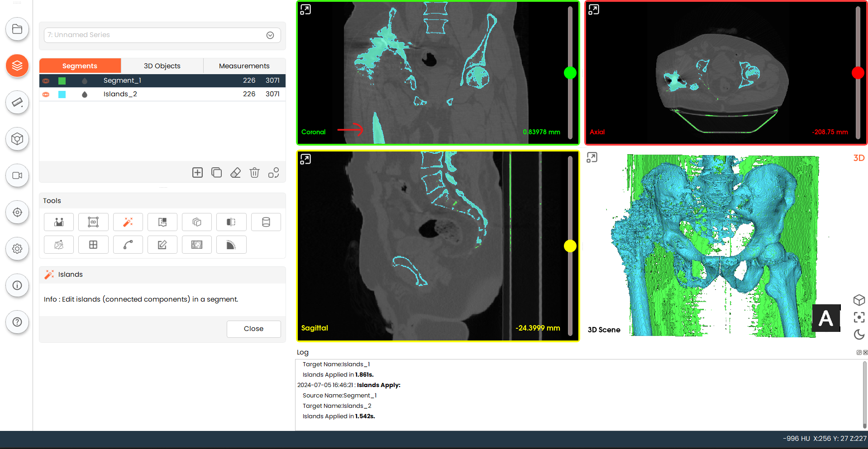Select the Islands_2 row in the segment list

(120, 94)
